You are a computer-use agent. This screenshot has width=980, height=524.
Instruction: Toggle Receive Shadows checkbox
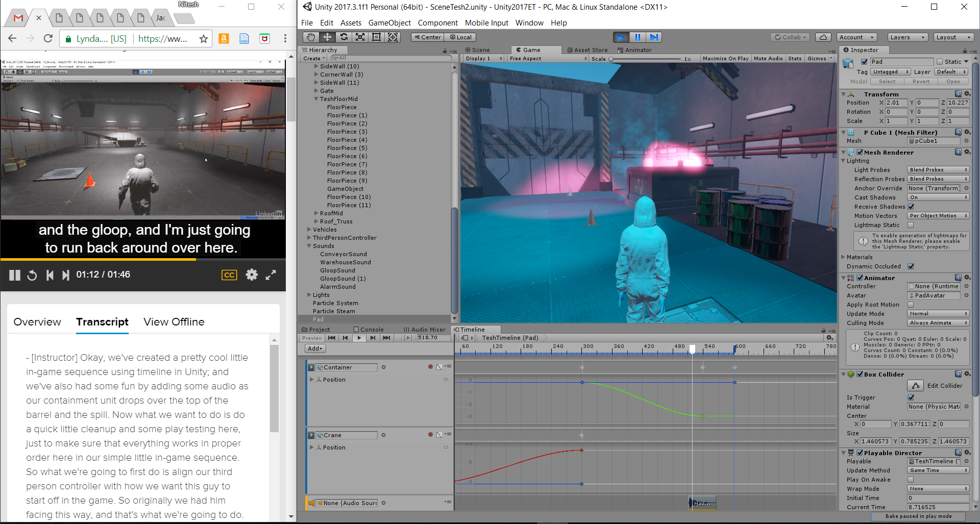[x=911, y=207]
